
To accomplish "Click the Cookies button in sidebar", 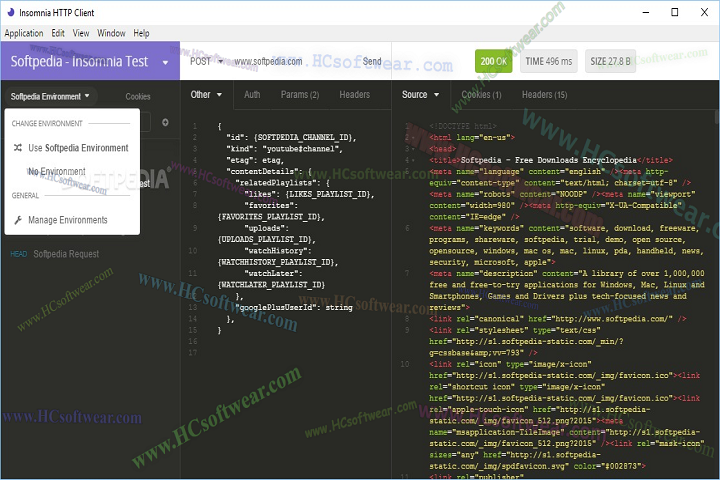I will 138,97.
